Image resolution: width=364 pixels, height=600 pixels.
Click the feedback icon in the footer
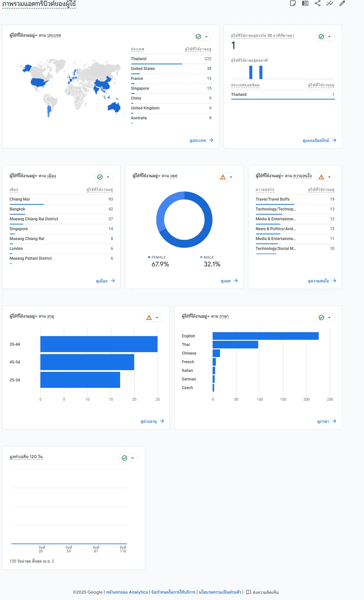(x=249, y=592)
